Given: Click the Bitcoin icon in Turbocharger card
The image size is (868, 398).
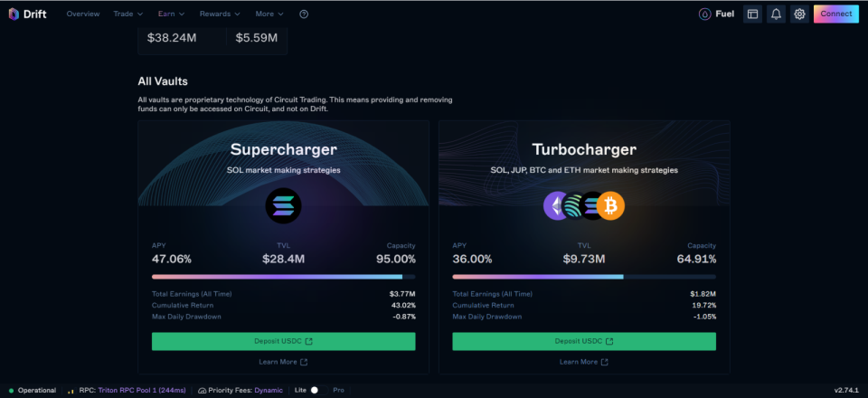Looking at the screenshot, I should (610, 206).
